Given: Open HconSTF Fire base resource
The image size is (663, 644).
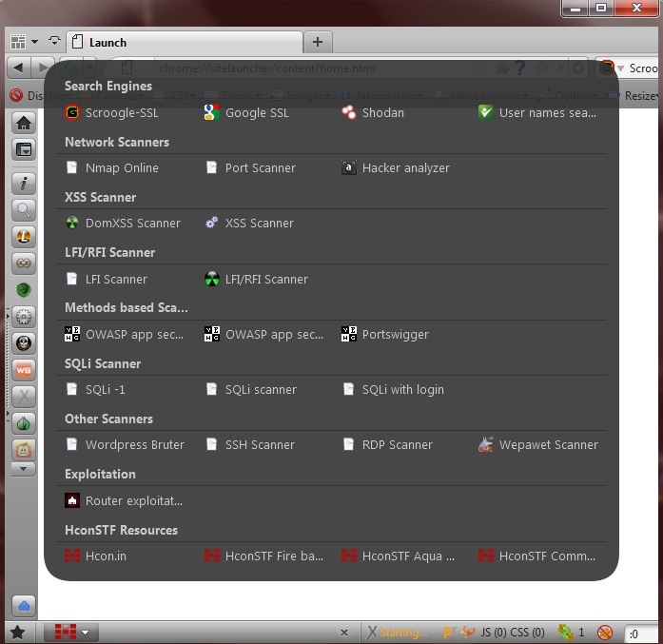Looking at the screenshot, I should coord(263,556).
